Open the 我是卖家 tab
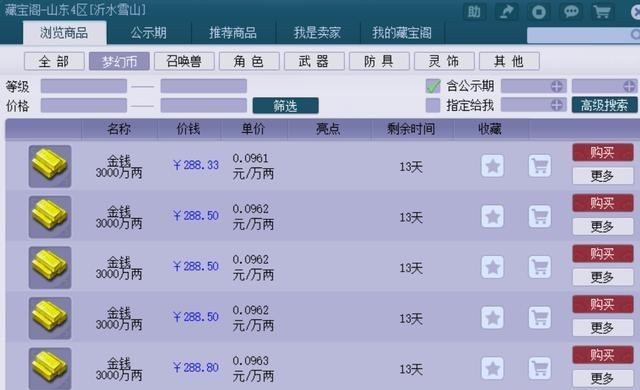Viewport: 640px width, 390px height. 318,33
